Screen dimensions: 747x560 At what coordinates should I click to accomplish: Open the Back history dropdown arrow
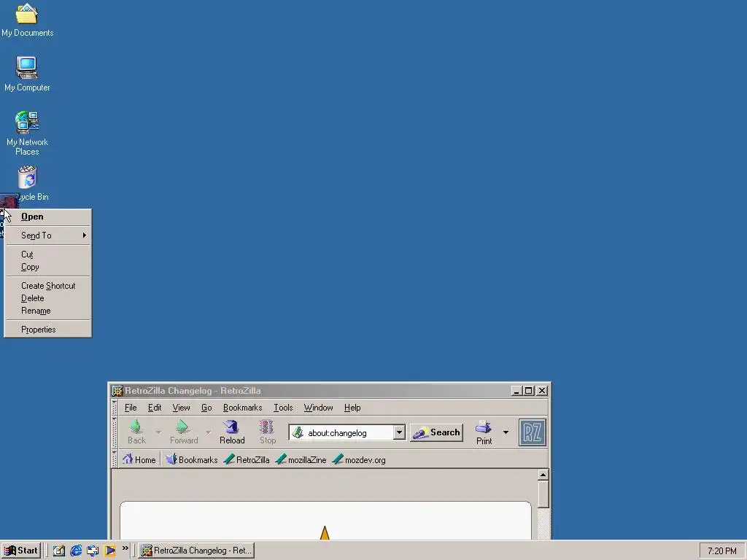pos(158,432)
